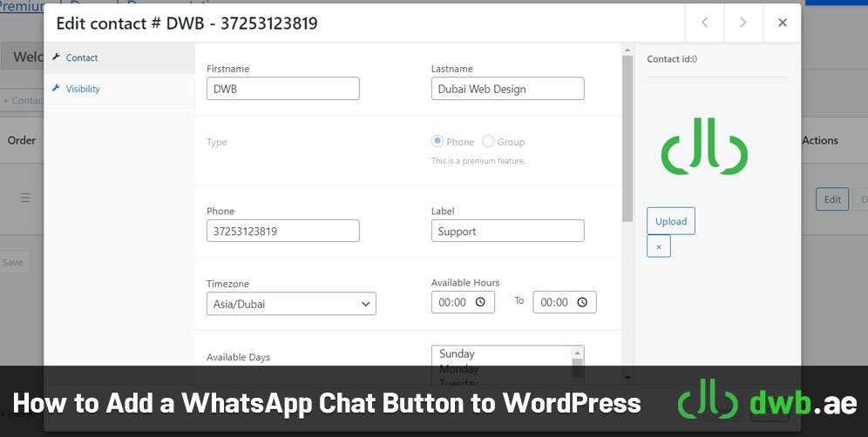
Task: Edit the Firstname field
Action: pyautogui.click(x=283, y=89)
